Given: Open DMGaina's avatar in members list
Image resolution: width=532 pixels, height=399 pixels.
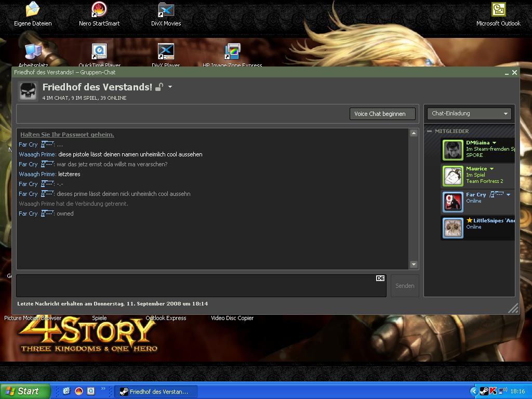Looking at the screenshot, I should click(x=453, y=150).
